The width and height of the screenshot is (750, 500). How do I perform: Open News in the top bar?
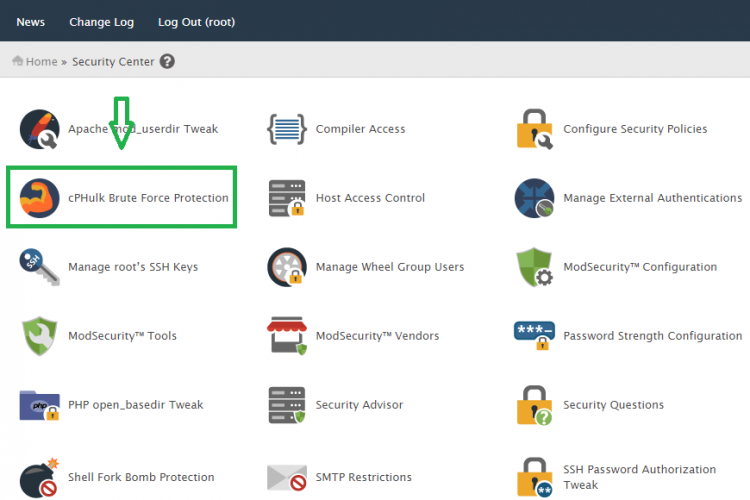(x=31, y=22)
